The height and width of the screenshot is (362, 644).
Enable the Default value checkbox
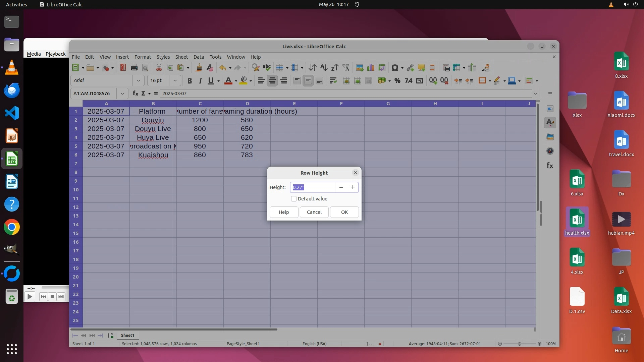(x=294, y=199)
